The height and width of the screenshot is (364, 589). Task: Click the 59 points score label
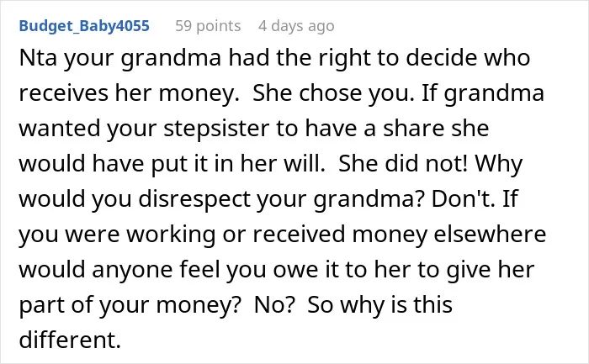pos(208,26)
